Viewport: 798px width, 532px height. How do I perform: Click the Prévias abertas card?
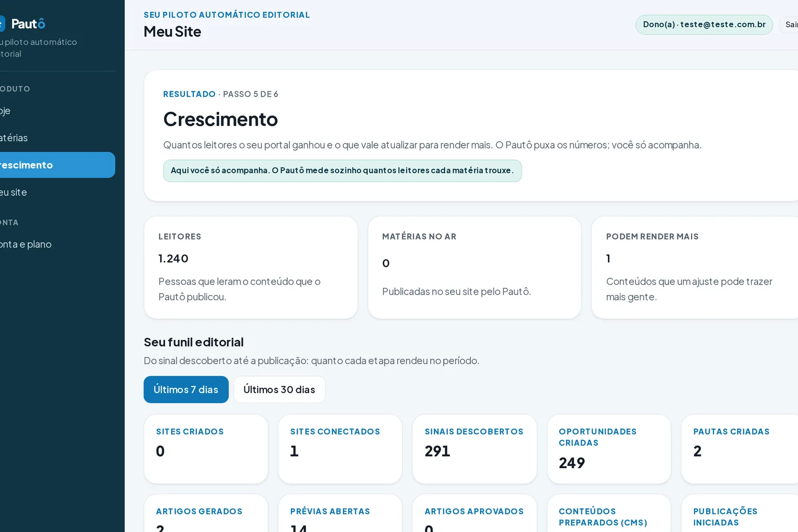(x=340, y=513)
